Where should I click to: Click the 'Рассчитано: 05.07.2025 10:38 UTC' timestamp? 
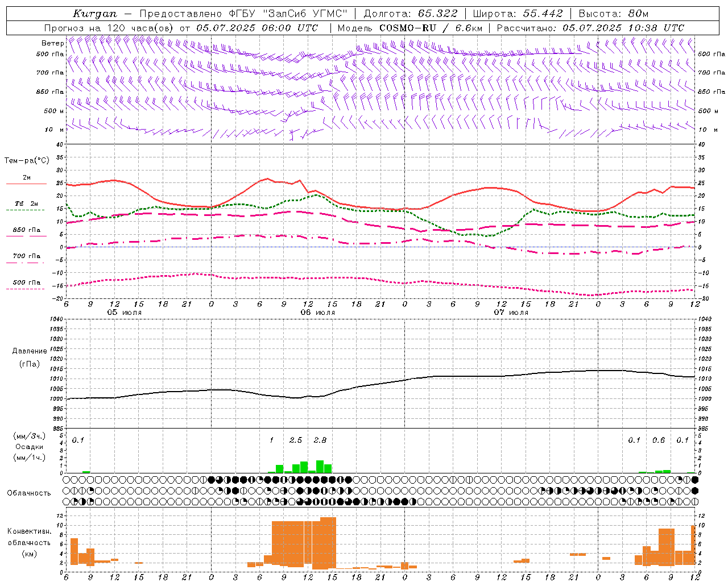point(590,28)
